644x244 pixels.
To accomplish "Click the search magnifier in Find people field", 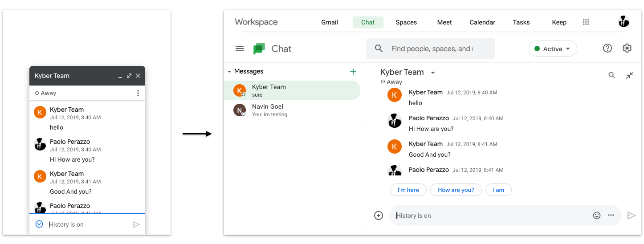I will click(x=379, y=49).
